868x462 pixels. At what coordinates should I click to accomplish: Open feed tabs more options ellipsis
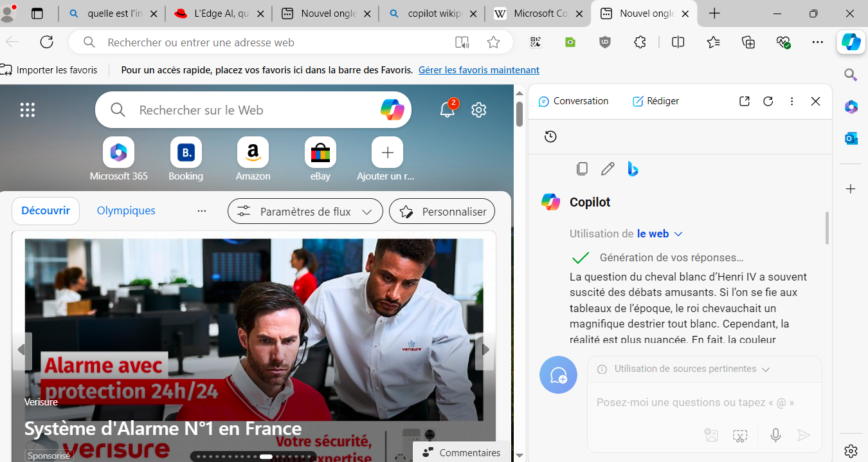point(202,210)
